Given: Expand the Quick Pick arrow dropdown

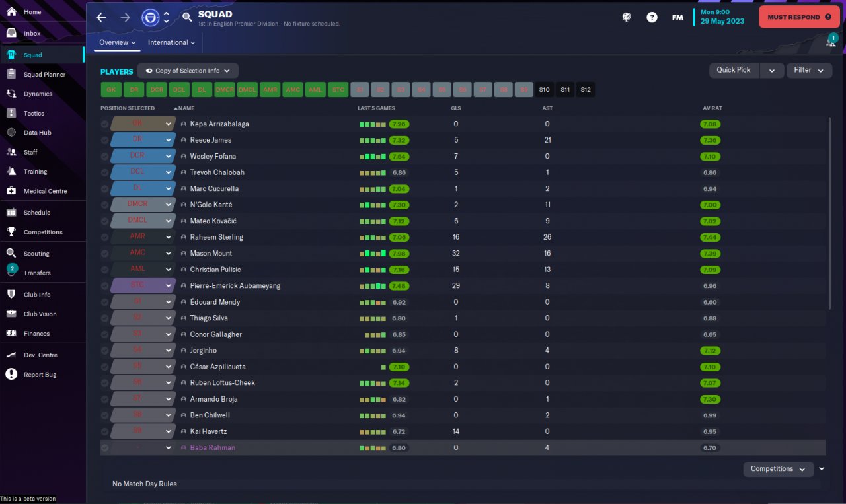Looking at the screenshot, I should (x=772, y=71).
